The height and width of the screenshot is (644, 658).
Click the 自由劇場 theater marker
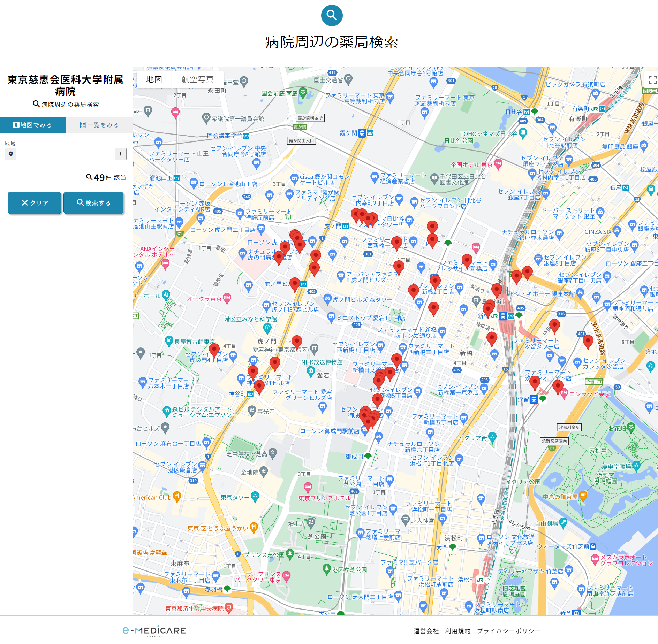563,522
